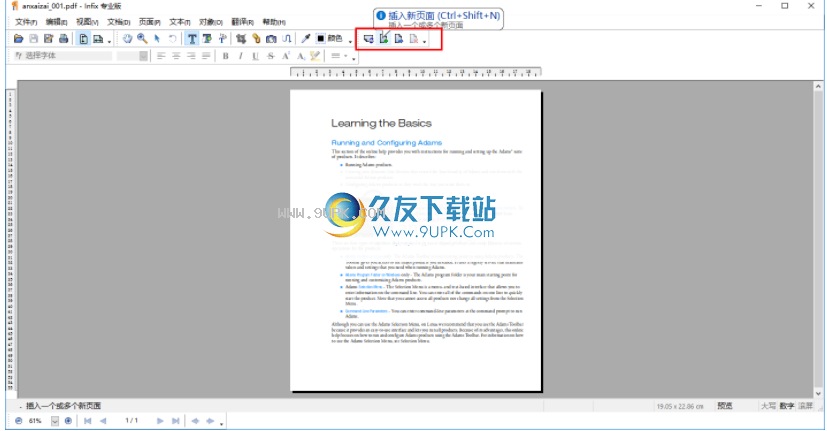Image resolution: width=827 pixels, height=431 pixels.
Task: Select the Zoom magnifier tool
Action: (142, 39)
